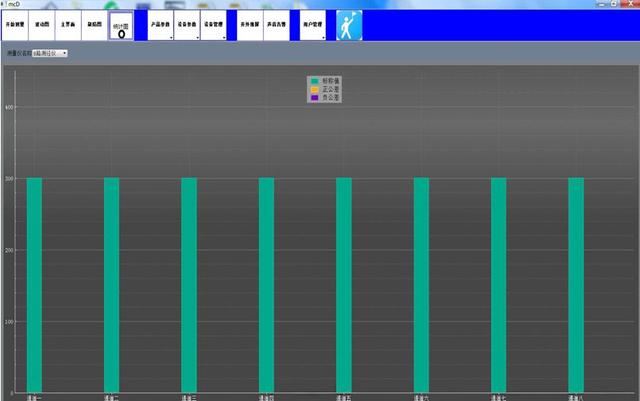
Task: Expand the 设备参数 dropdown menu
Action: pos(186,26)
